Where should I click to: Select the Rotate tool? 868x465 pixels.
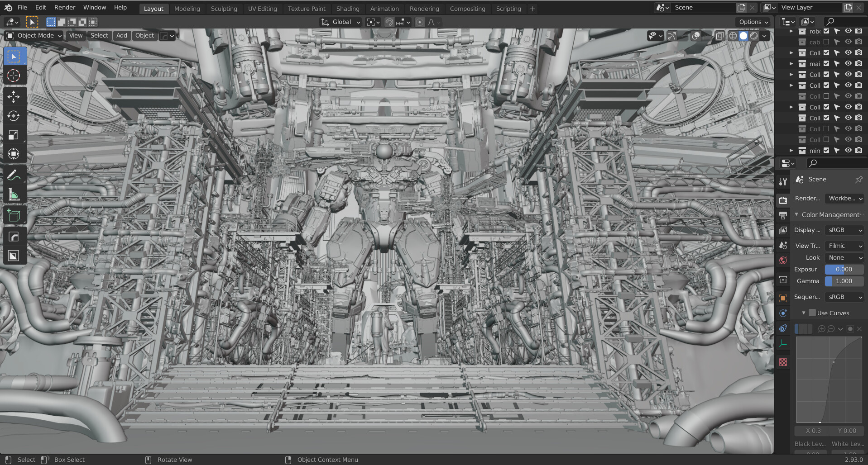coord(14,116)
